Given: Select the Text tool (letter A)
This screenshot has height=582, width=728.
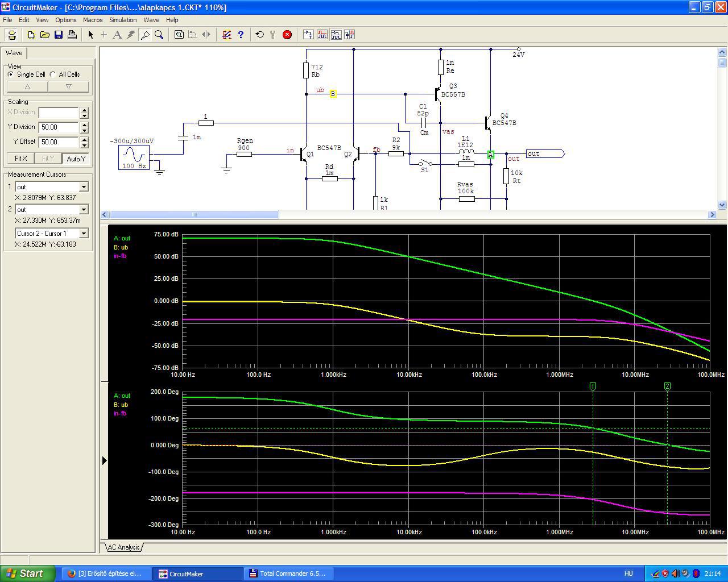Looking at the screenshot, I should (x=117, y=35).
